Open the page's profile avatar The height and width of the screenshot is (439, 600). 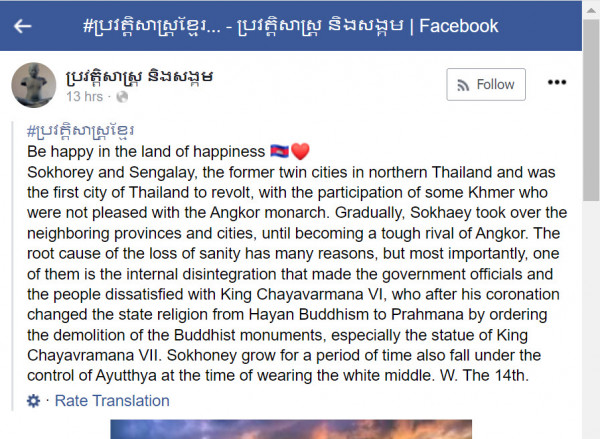pyautogui.click(x=33, y=84)
